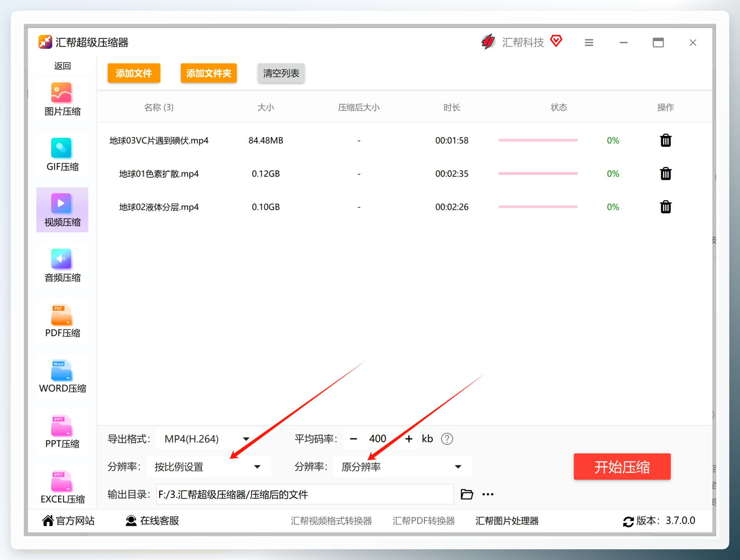The width and height of the screenshot is (740, 560).
Task: Open 汇帮视频格式转换器 link
Action: click(x=331, y=521)
